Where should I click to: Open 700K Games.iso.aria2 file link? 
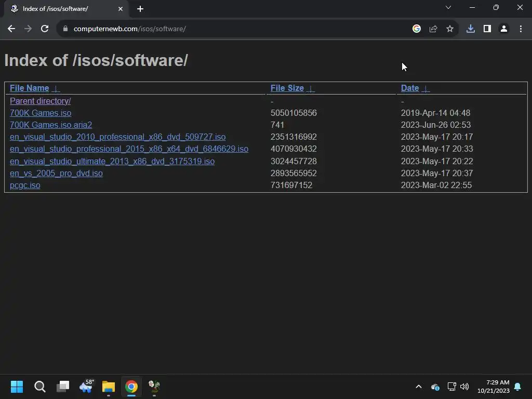51,125
